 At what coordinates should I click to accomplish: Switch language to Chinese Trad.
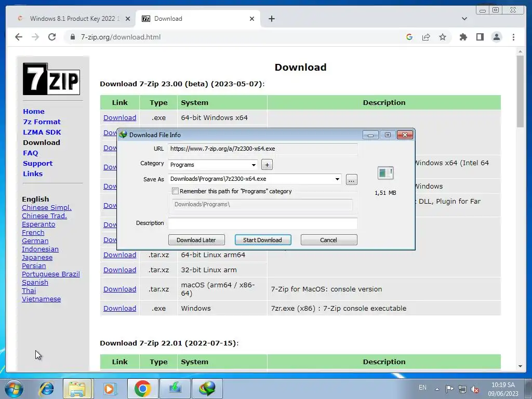tap(44, 216)
